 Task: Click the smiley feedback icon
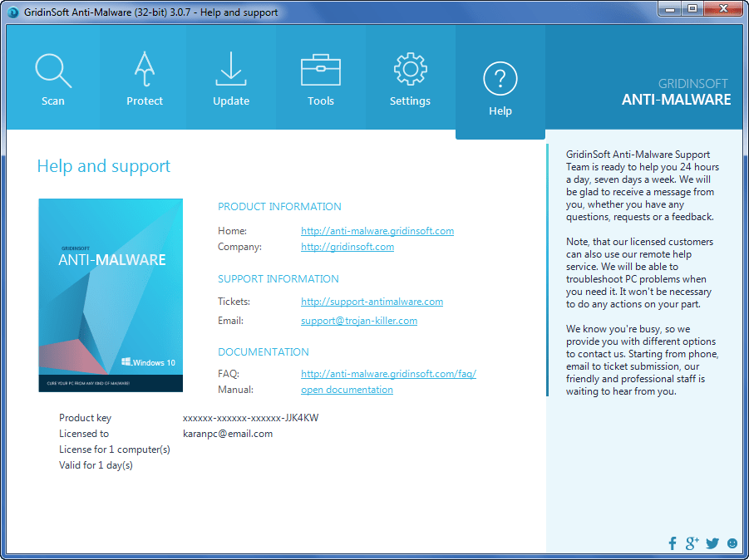(732, 543)
